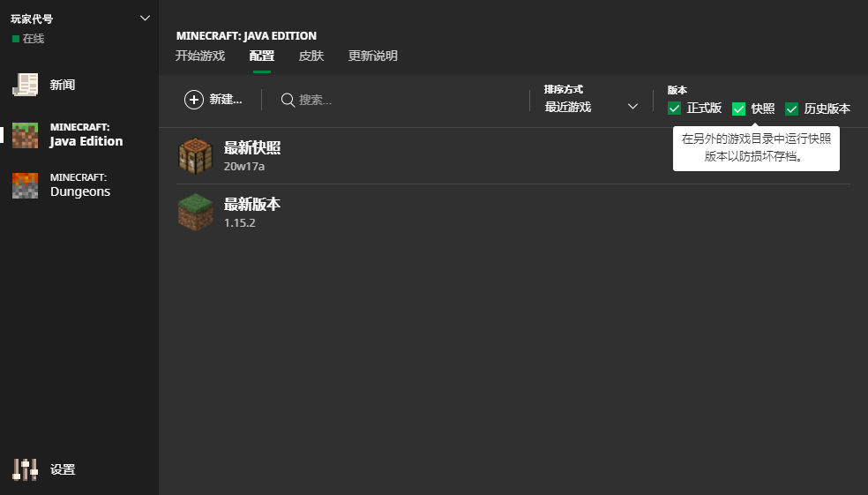Click the Java Edition sidebar label
This screenshot has width=868, height=495.
[86, 141]
